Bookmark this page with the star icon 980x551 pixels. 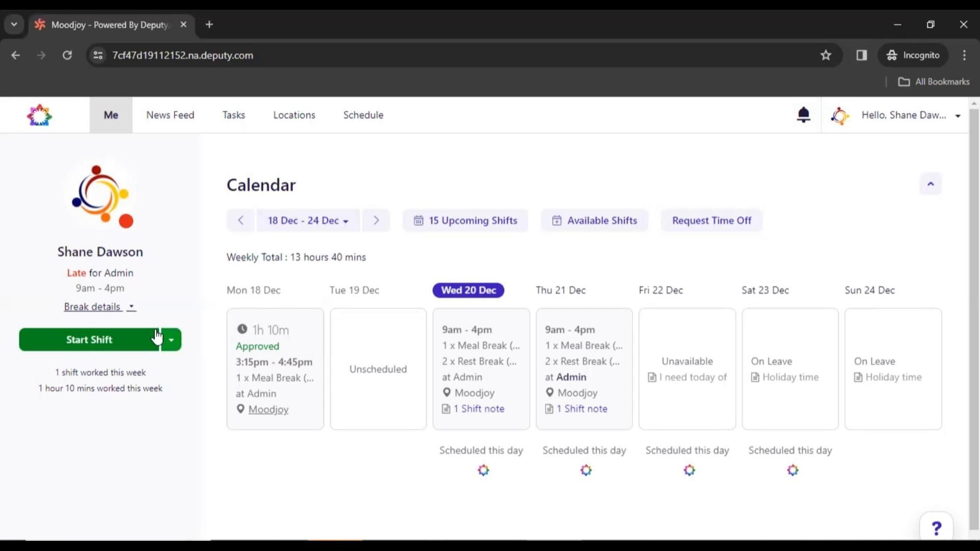pyautogui.click(x=826, y=55)
